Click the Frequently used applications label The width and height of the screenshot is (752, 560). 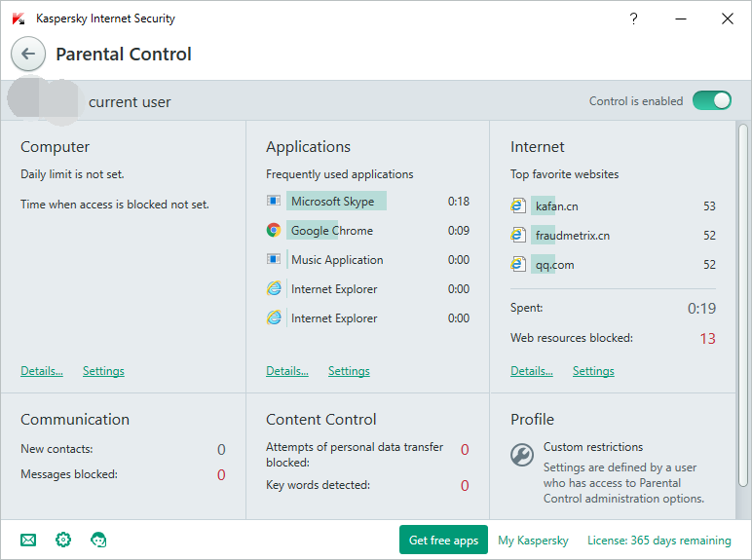click(x=340, y=174)
